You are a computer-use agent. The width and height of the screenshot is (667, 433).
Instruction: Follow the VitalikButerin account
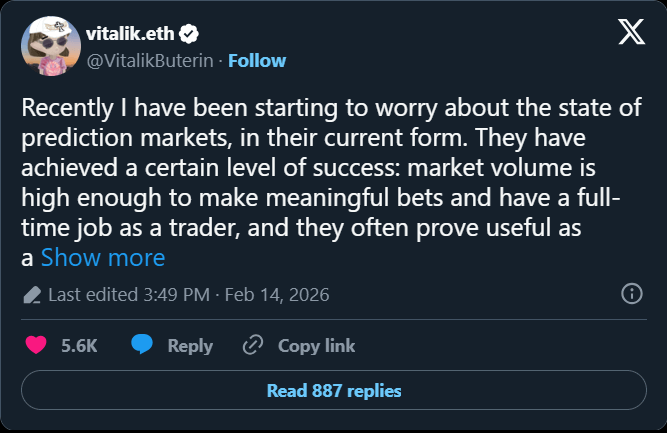(x=257, y=60)
